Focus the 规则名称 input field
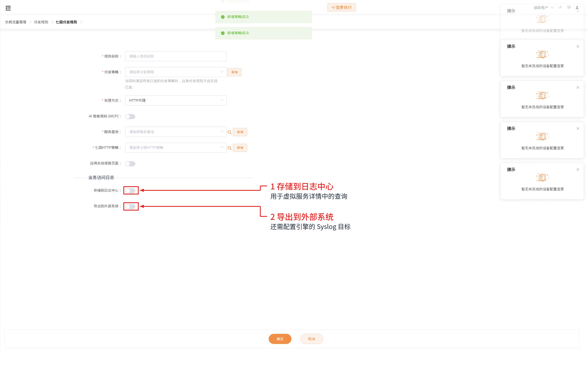The image size is (588, 365). 176,56
